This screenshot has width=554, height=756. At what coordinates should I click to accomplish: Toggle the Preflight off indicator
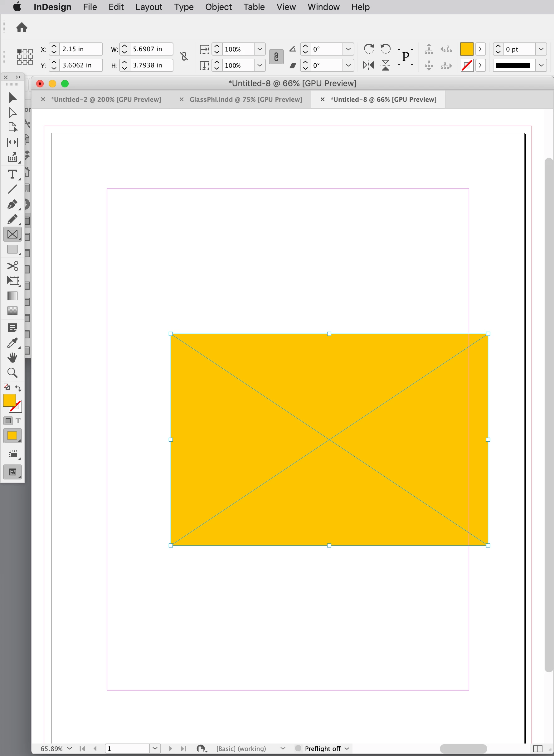pos(298,748)
